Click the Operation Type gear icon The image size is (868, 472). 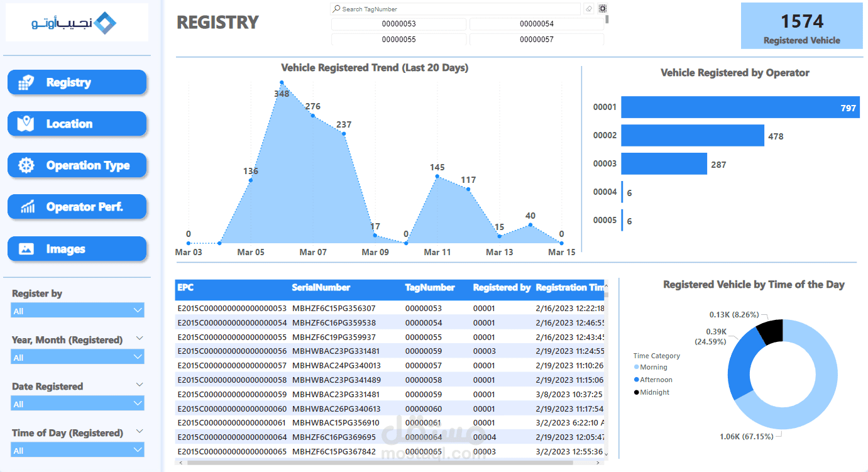click(26, 165)
